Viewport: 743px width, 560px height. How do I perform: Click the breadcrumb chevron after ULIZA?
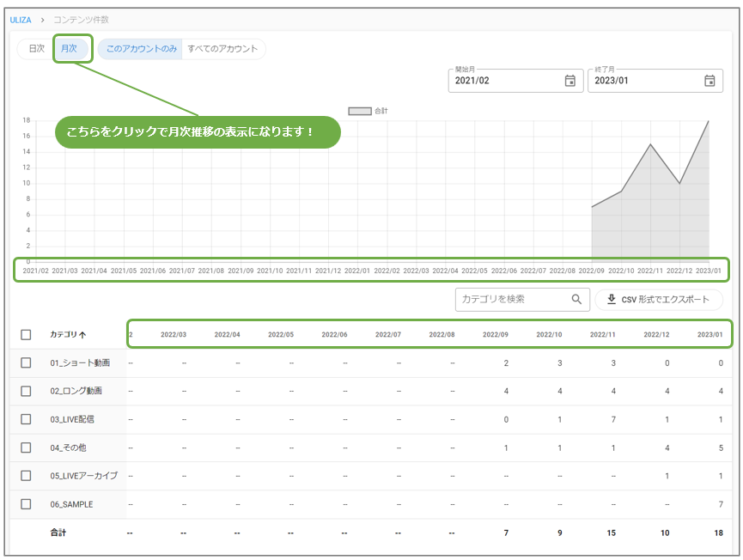(42, 19)
